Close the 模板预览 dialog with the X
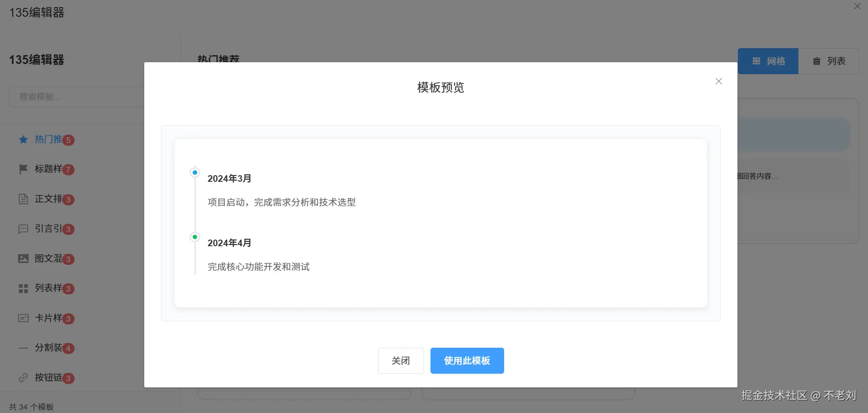868x413 pixels. coord(719,81)
